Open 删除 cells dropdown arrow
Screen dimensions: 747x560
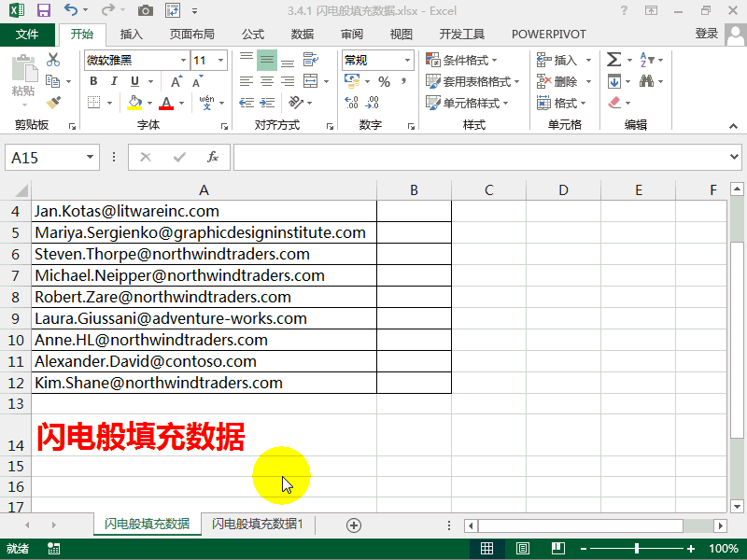[x=588, y=81]
